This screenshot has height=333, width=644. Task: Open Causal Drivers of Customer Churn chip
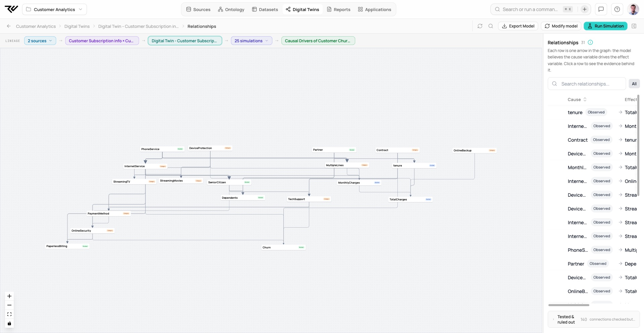(x=318, y=41)
